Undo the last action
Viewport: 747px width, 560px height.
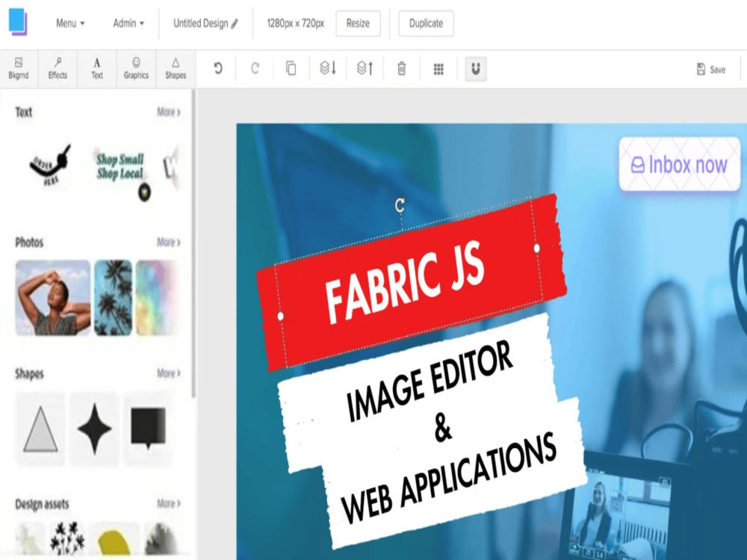(217, 69)
